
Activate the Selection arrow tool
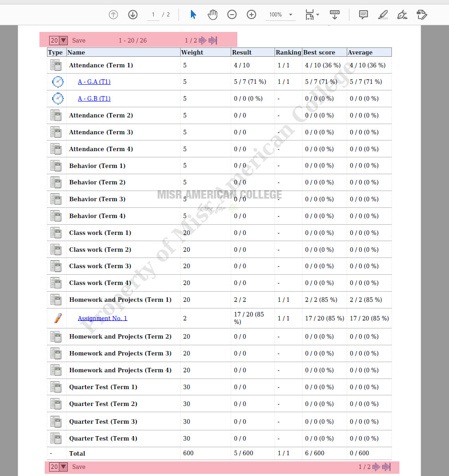194,14
